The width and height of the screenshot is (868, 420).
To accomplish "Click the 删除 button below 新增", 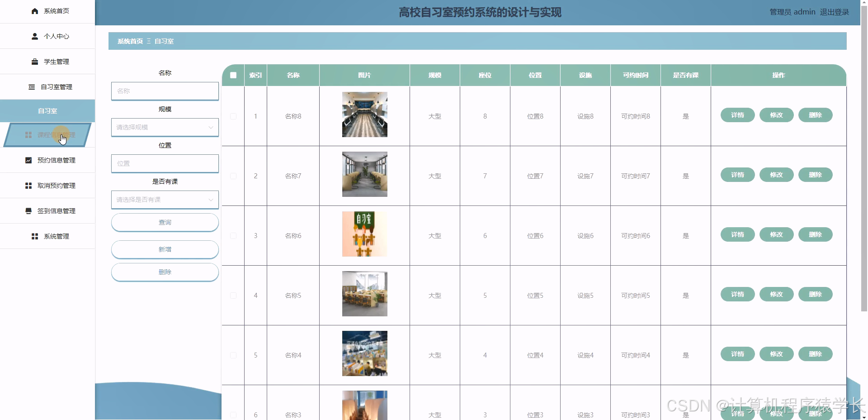I will [165, 272].
